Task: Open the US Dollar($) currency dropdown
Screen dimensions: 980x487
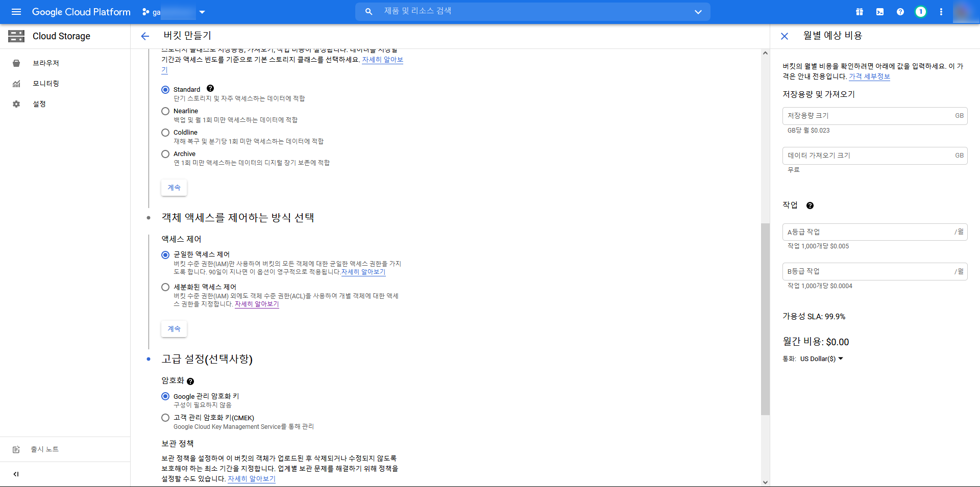Action: pos(822,359)
